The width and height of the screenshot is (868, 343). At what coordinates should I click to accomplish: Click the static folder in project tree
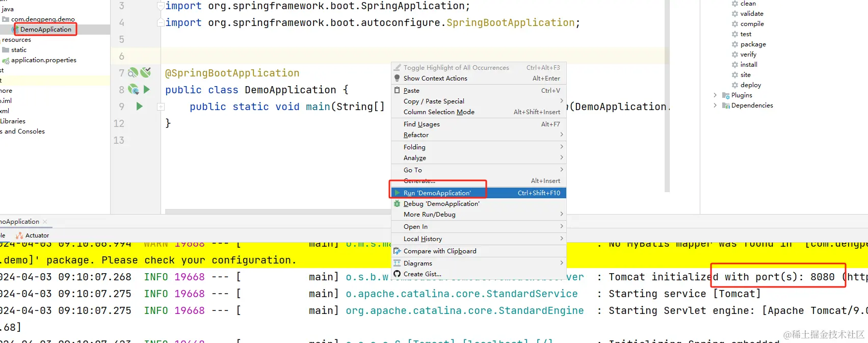click(x=19, y=50)
